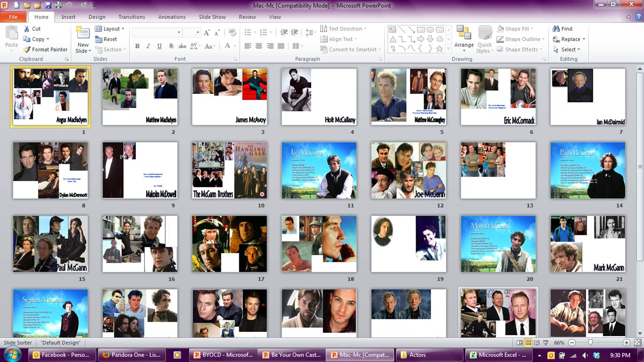644x362 pixels.
Task: Select the James McAvoy slide thumbnail
Action: [x=229, y=97]
